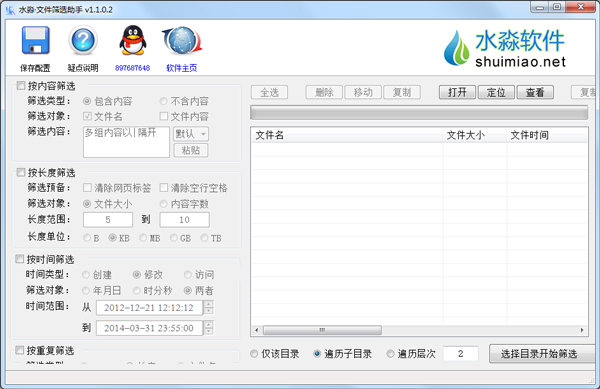Click the maximum length field showing 10
The width and height of the screenshot is (600, 389).
(184, 220)
